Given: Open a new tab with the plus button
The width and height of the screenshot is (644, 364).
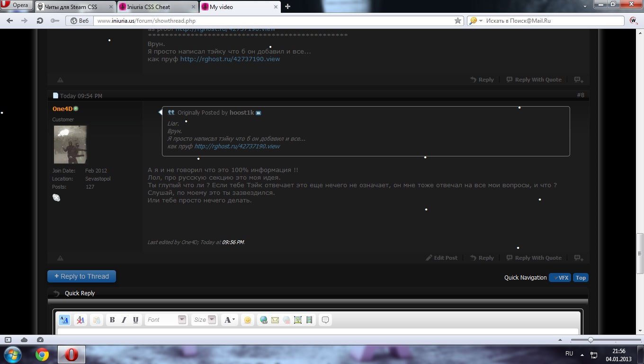Looking at the screenshot, I should pos(287,7).
